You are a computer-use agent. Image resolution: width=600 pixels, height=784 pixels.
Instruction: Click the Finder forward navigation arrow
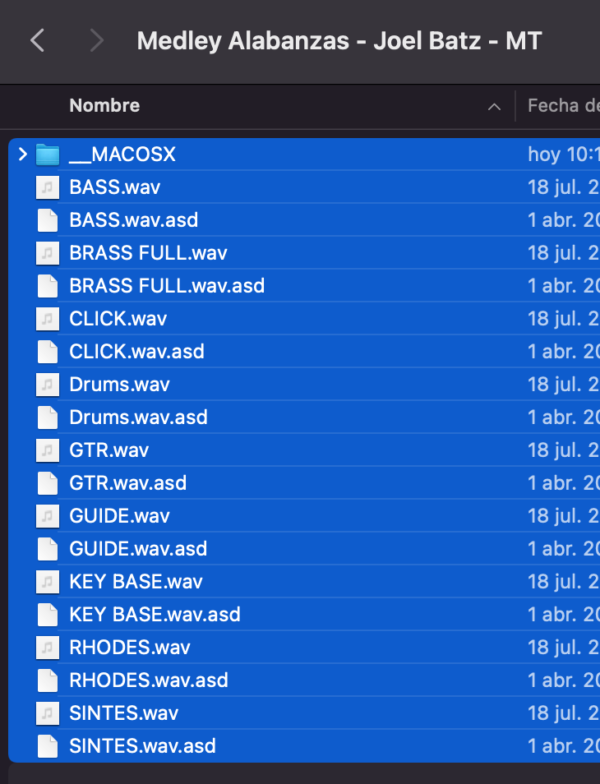tap(96, 41)
